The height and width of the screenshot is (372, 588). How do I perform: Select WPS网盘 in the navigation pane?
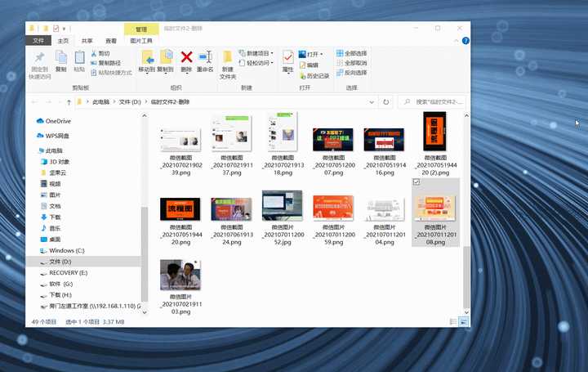pos(53,136)
